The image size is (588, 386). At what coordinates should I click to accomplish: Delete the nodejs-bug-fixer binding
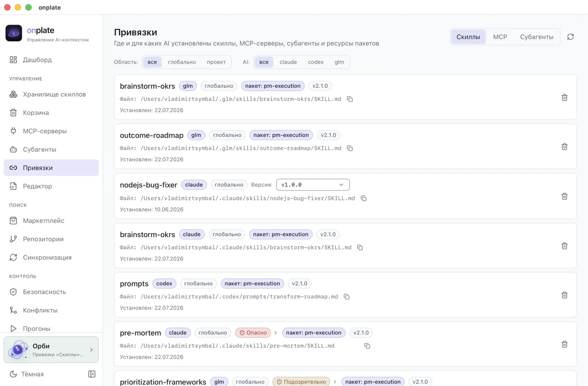pos(564,196)
